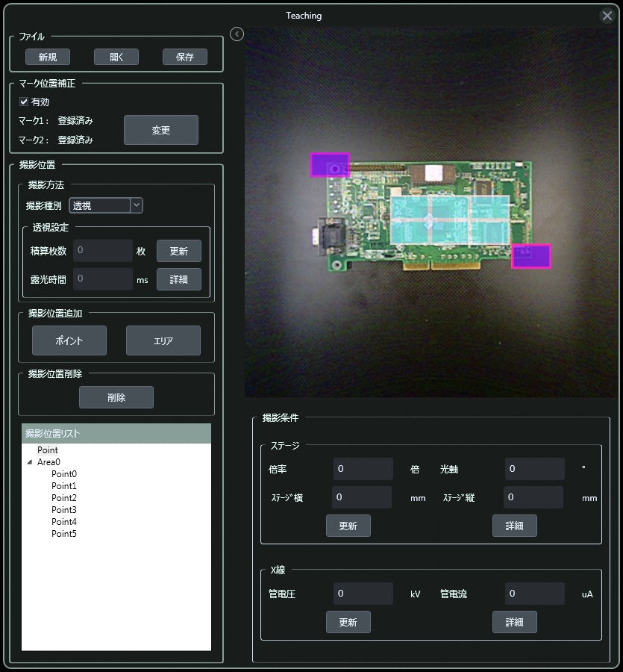This screenshot has height=672, width=623.
Task: Click 詳細 in the X線 group
Action: coord(515,622)
